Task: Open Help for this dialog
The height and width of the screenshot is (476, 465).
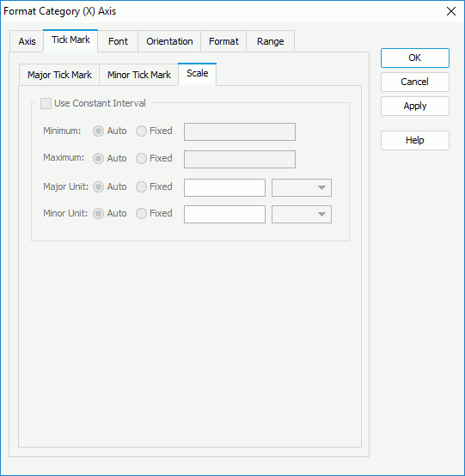Action: click(x=415, y=140)
